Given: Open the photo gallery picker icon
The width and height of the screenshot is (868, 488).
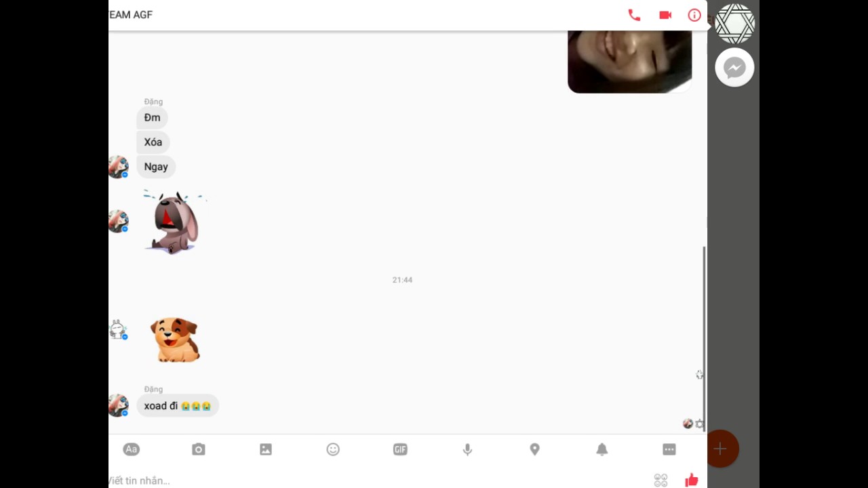Looking at the screenshot, I should click(266, 449).
